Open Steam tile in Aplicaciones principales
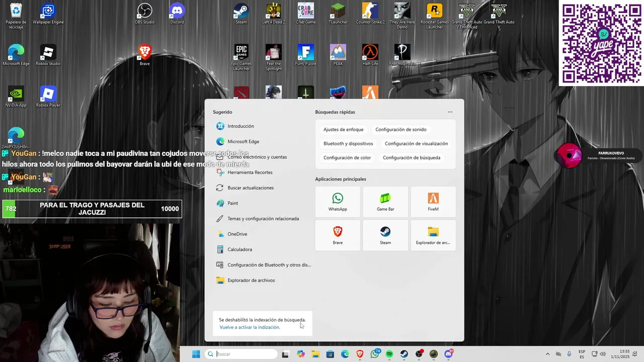 [385, 235]
